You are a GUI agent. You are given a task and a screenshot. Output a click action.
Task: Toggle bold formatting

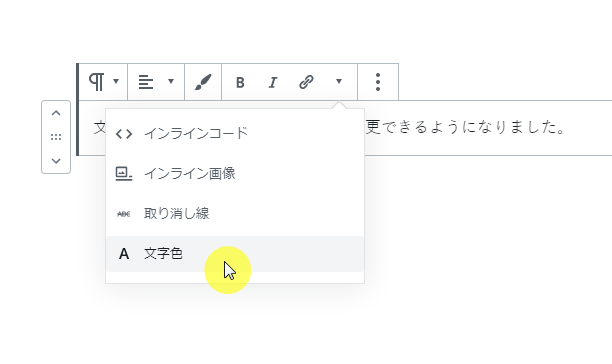[x=240, y=82]
